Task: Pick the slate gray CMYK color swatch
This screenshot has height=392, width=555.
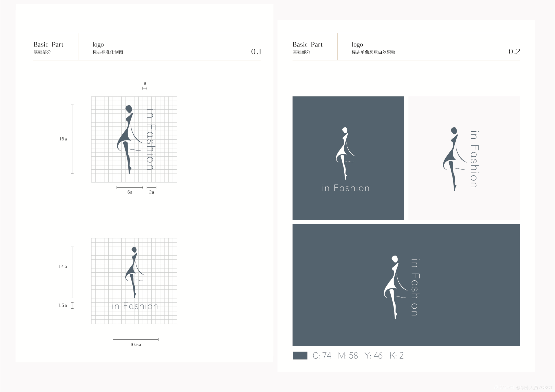Action: point(300,356)
